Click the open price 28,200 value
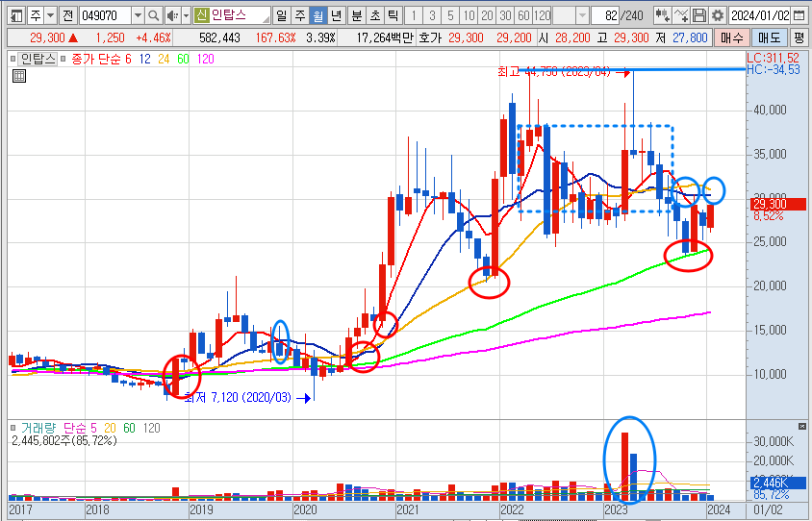 click(x=572, y=37)
